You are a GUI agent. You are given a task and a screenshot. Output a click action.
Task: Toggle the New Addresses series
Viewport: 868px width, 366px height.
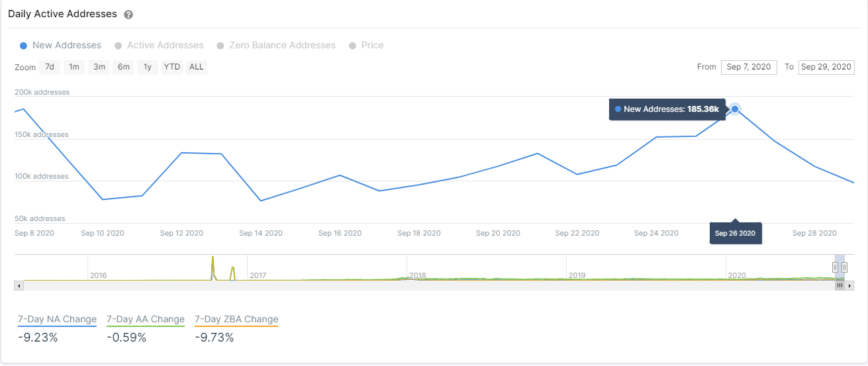60,46
